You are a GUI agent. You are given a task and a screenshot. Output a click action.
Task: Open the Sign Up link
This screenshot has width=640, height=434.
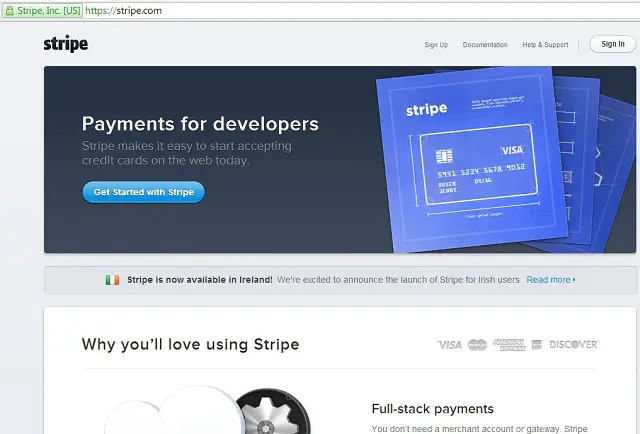[436, 45]
